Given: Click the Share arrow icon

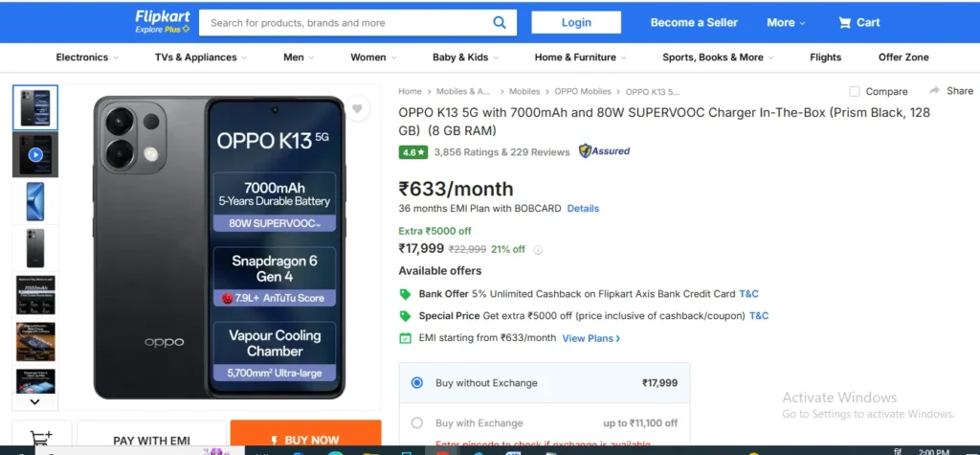Looking at the screenshot, I should tap(934, 91).
